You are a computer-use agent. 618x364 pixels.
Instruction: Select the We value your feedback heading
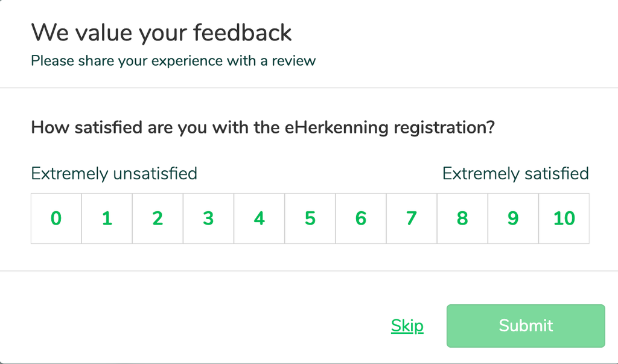click(x=161, y=32)
